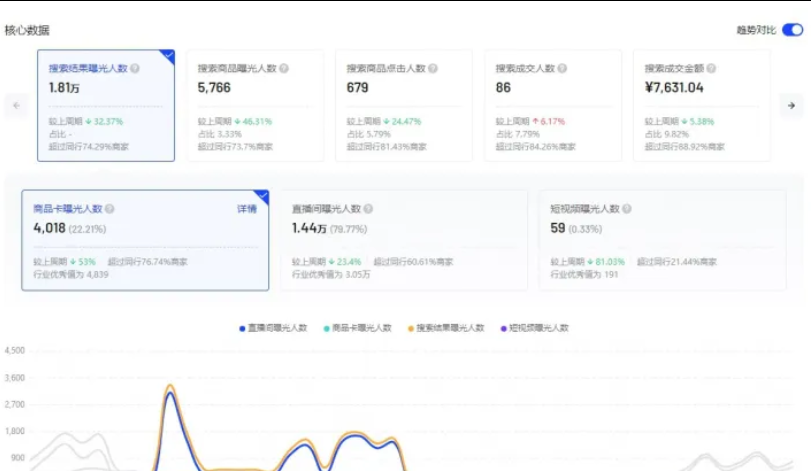Click the right arrow of metric carousel
The width and height of the screenshot is (811, 471).
(x=791, y=105)
